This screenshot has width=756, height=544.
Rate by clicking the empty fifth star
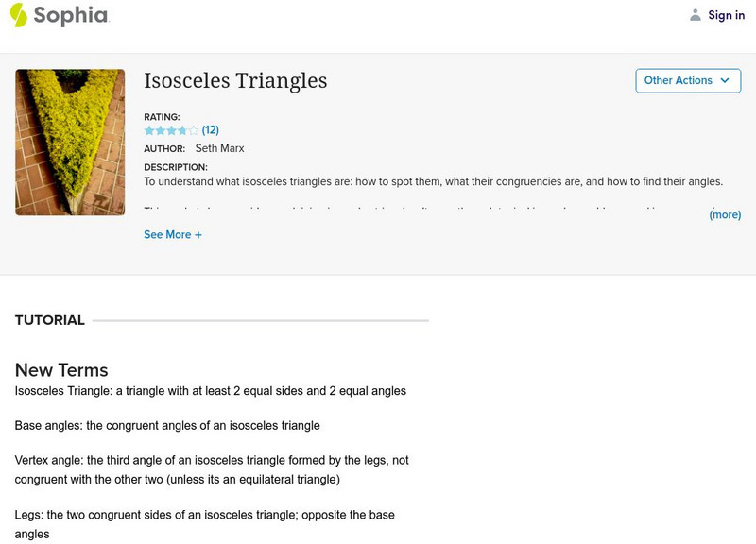193,128
